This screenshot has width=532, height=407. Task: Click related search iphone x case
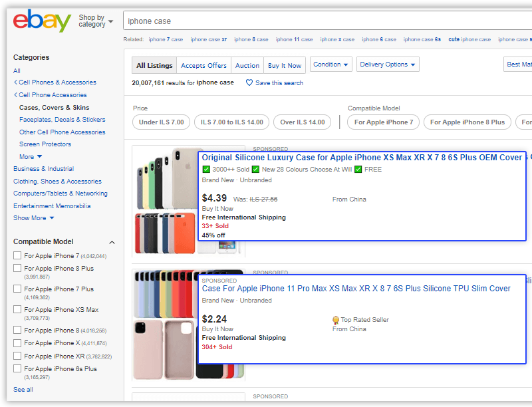tap(337, 39)
